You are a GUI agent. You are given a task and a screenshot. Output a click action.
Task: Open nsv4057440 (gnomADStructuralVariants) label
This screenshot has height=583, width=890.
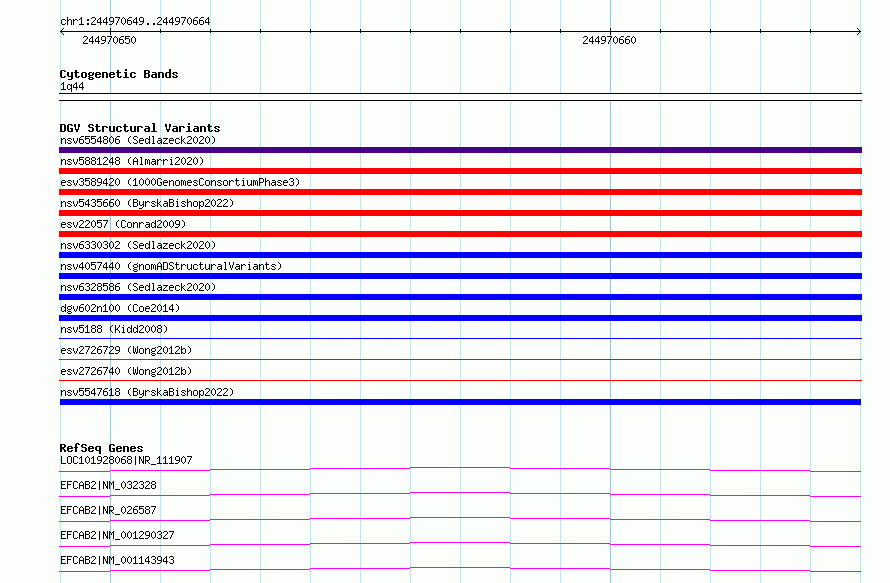pyautogui.click(x=171, y=266)
